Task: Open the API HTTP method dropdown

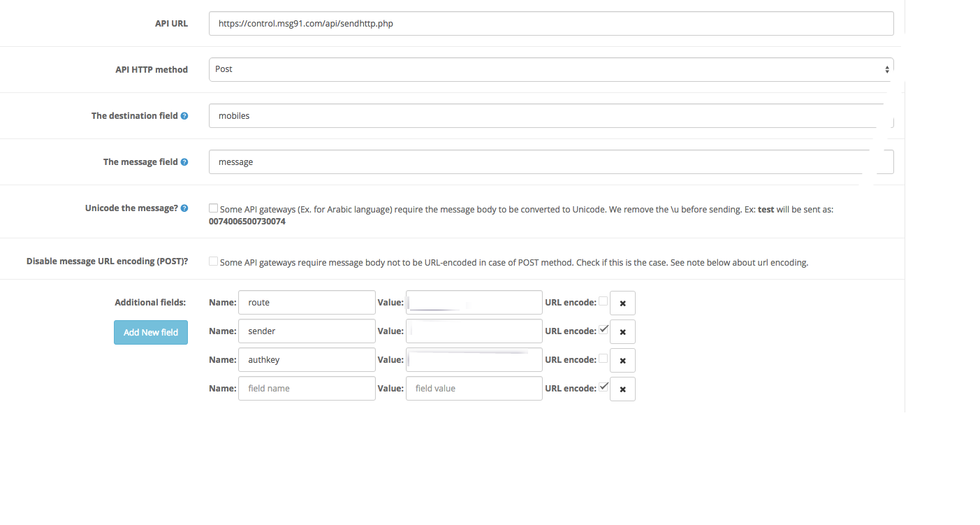Action: (x=550, y=69)
